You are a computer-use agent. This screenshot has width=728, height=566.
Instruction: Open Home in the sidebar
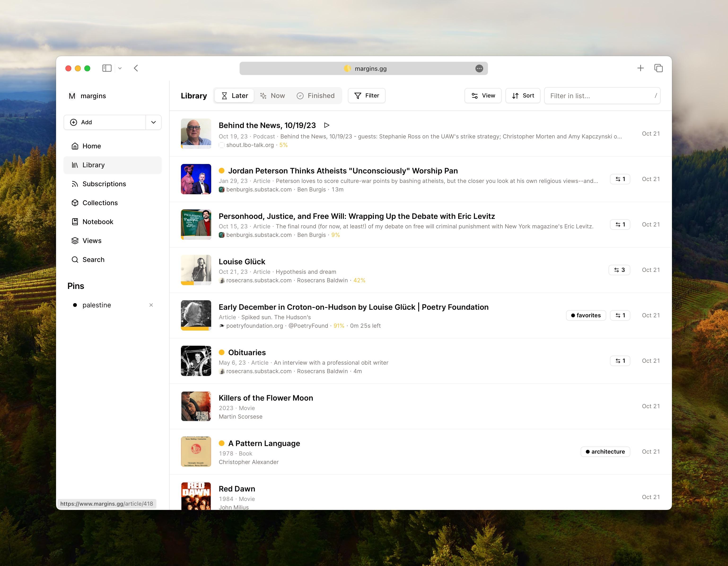[x=91, y=146]
